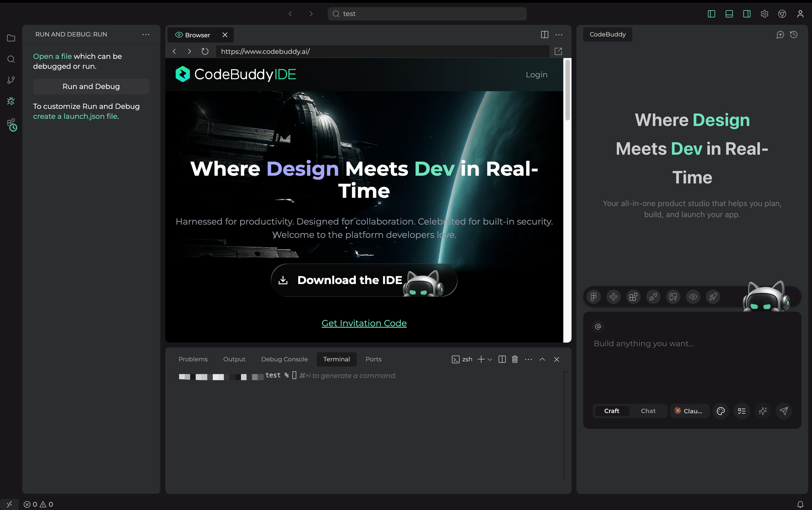Viewport: 812px width, 510px height.
Task: Click the four-diamonds components icon in CodeBuddy
Action: 613,297
